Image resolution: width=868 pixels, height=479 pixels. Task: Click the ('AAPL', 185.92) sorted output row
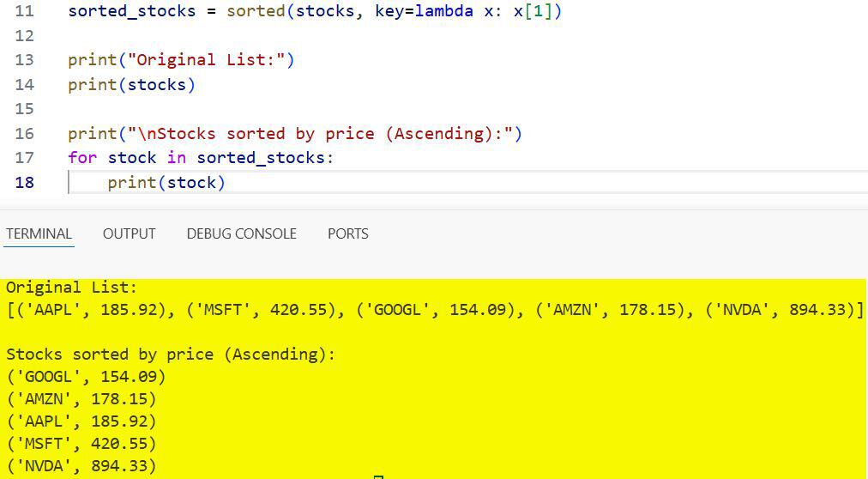pos(81,421)
